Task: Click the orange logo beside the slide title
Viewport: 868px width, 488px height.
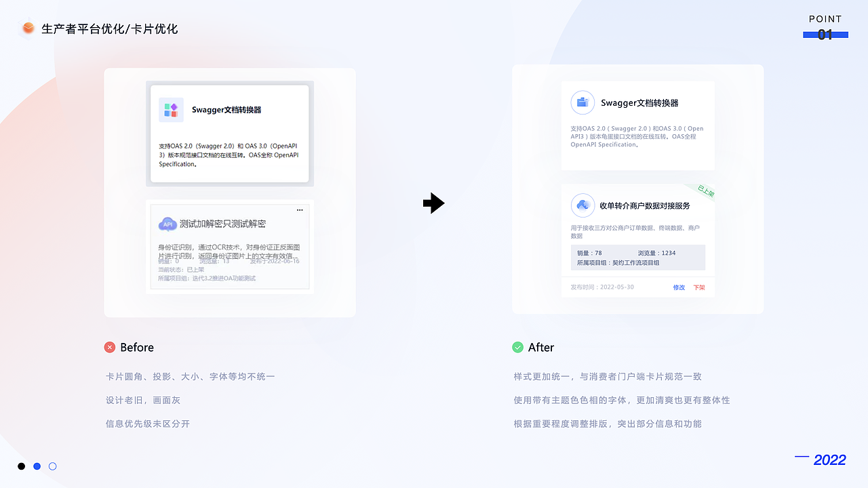Action: click(28, 28)
